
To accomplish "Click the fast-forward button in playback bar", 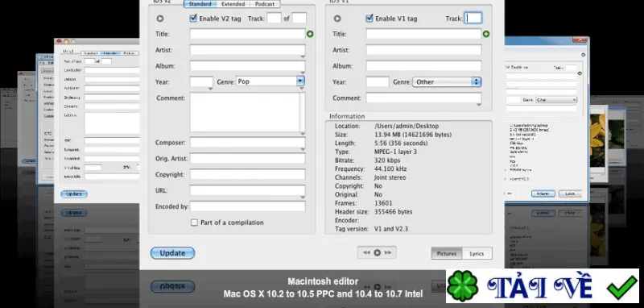I will [x=388, y=253].
